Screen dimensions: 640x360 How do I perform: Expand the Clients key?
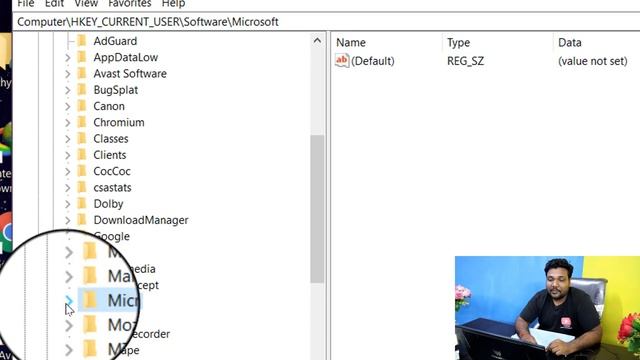coord(68,156)
